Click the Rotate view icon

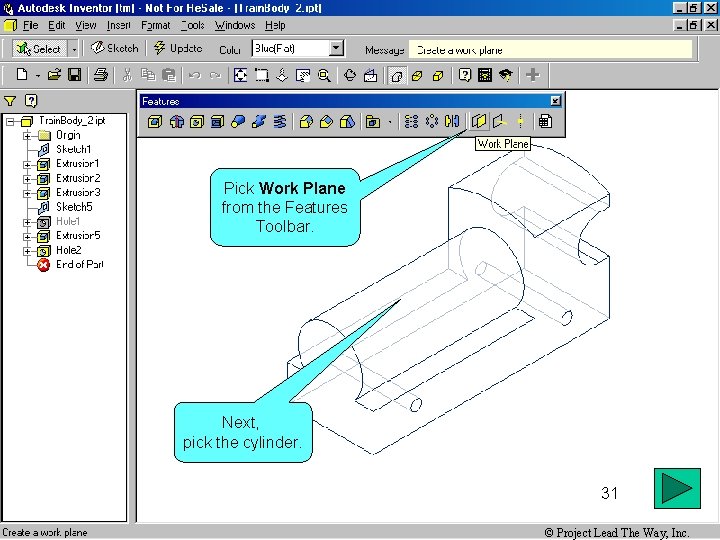click(349, 75)
